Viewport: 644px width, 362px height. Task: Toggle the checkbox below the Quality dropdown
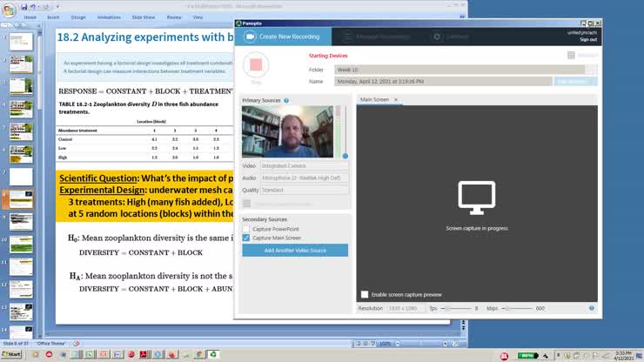pyautogui.click(x=246, y=204)
